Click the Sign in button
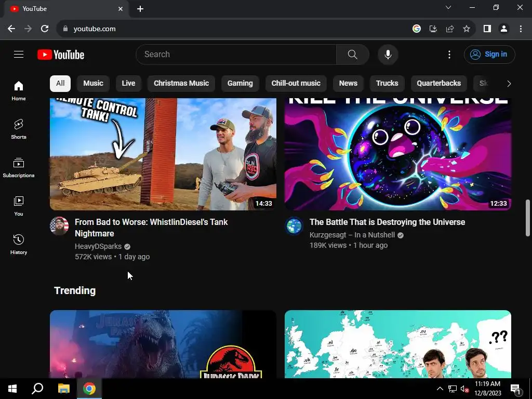The height and width of the screenshot is (399, 532). click(x=489, y=54)
